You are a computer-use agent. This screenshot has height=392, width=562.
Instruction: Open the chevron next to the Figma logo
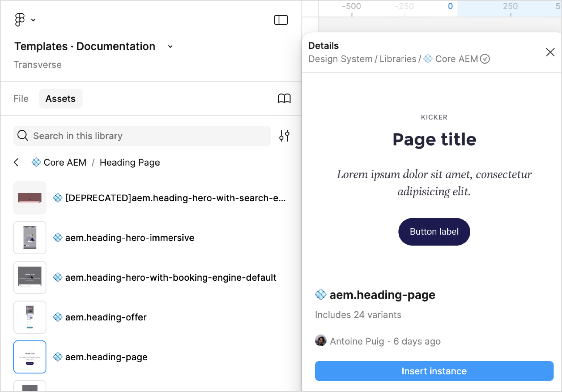(33, 20)
